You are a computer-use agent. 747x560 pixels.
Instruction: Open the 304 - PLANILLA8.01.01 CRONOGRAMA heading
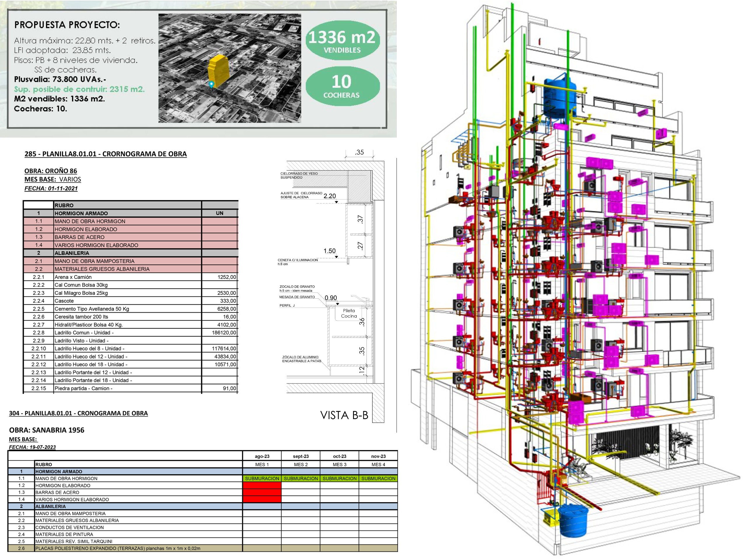(78, 413)
